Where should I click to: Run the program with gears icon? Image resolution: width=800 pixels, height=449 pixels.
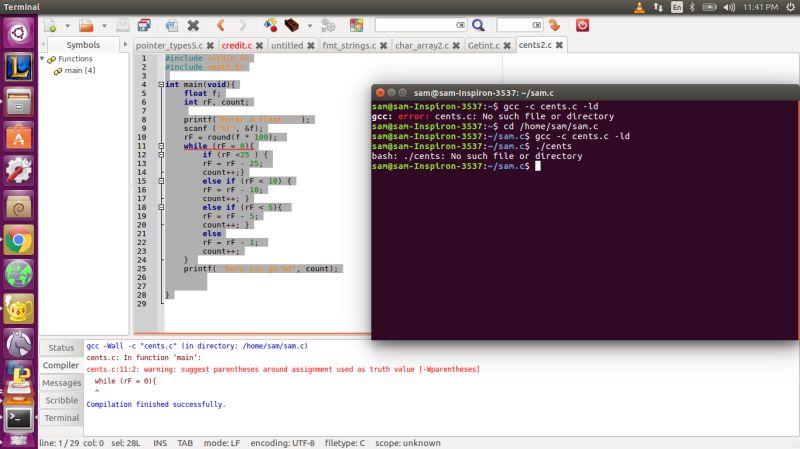(328, 25)
